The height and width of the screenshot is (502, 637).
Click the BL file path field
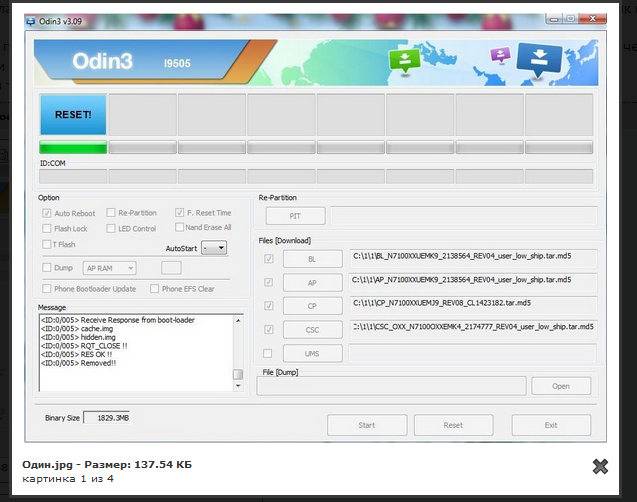473,258
